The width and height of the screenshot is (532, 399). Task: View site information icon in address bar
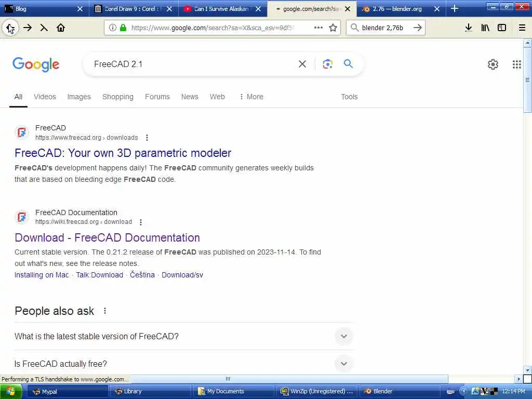[x=112, y=28]
